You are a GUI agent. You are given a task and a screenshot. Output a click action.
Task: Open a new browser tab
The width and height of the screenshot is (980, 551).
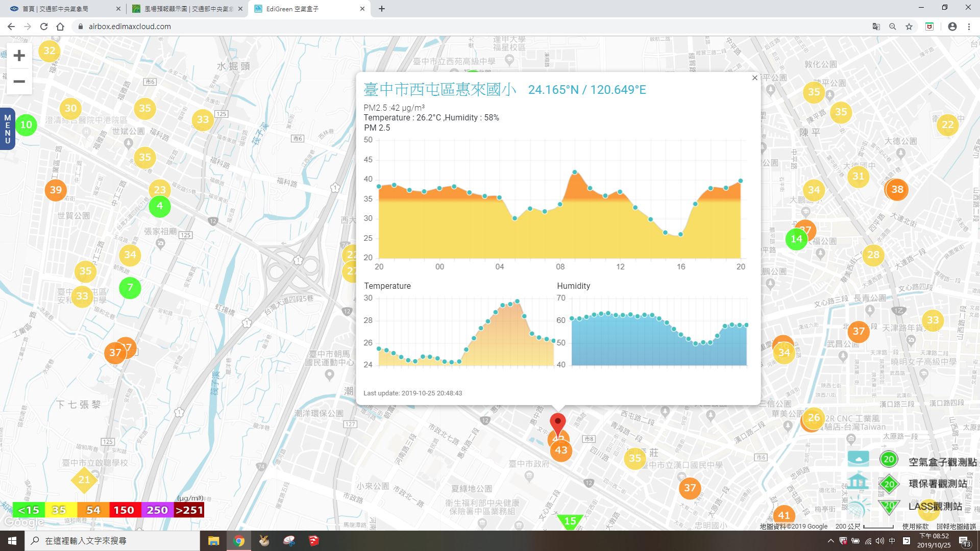[x=382, y=9]
